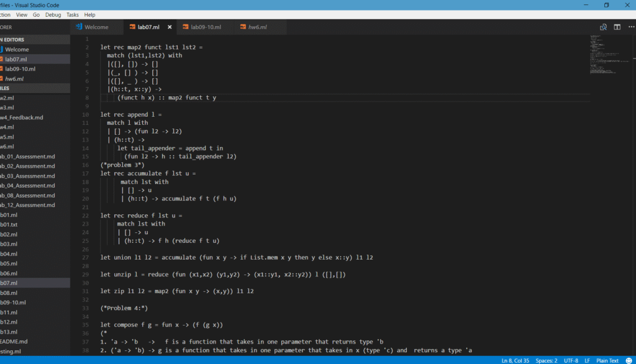Open the editor More Actions ellipsis
The image size is (636, 364).
[631, 27]
